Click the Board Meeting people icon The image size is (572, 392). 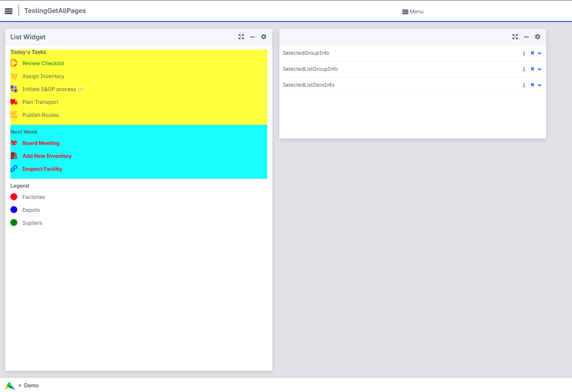coord(14,143)
